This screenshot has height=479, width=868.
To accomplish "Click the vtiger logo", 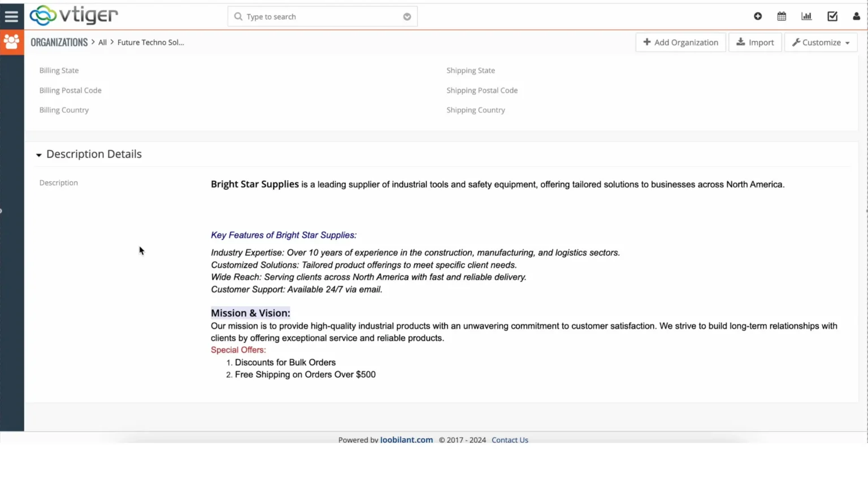I will [72, 16].
